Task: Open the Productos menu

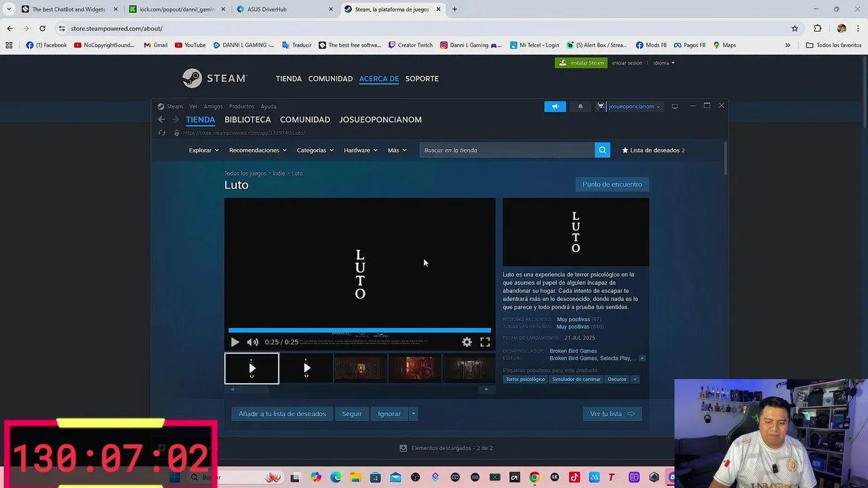Action: tap(241, 106)
